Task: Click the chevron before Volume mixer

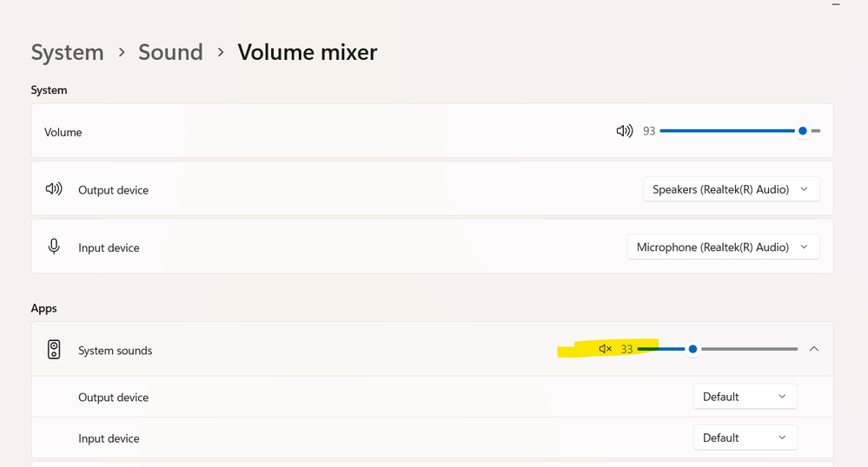Action: [x=221, y=53]
